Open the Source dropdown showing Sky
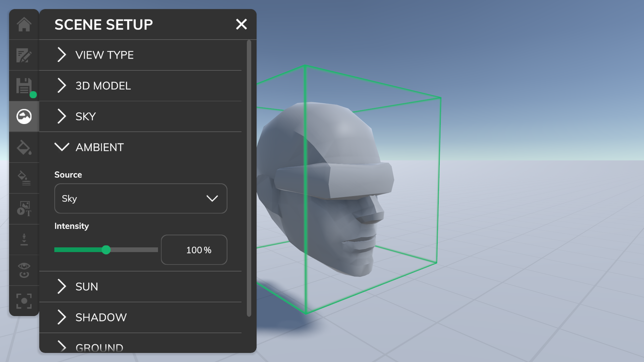Image resolution: width=644 pixels, height=362 pixels. pos(141,198)
